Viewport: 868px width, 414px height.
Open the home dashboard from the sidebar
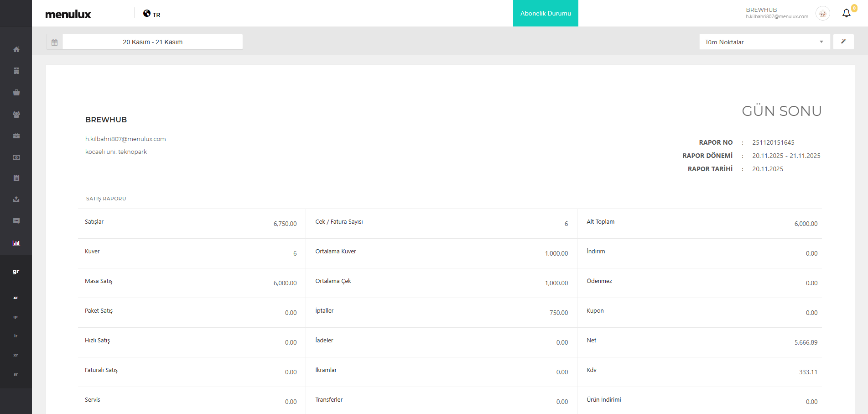pyautogui.click(x=16, y=49)
